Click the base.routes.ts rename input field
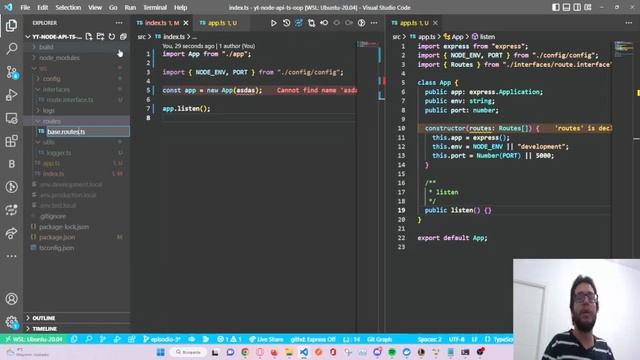 click(x=88, y=131)
